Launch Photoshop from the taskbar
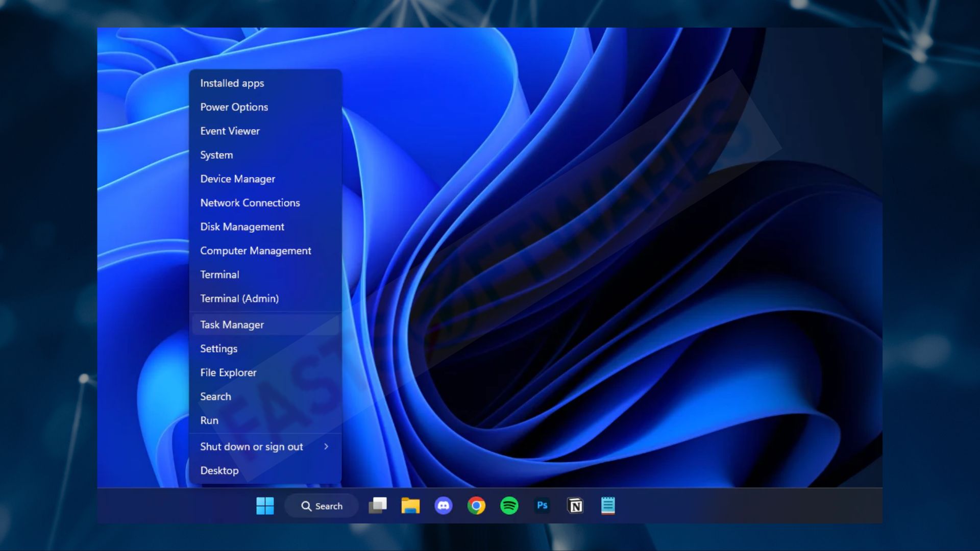This screenshot has height=551, width=980. (x=542, y=506)
